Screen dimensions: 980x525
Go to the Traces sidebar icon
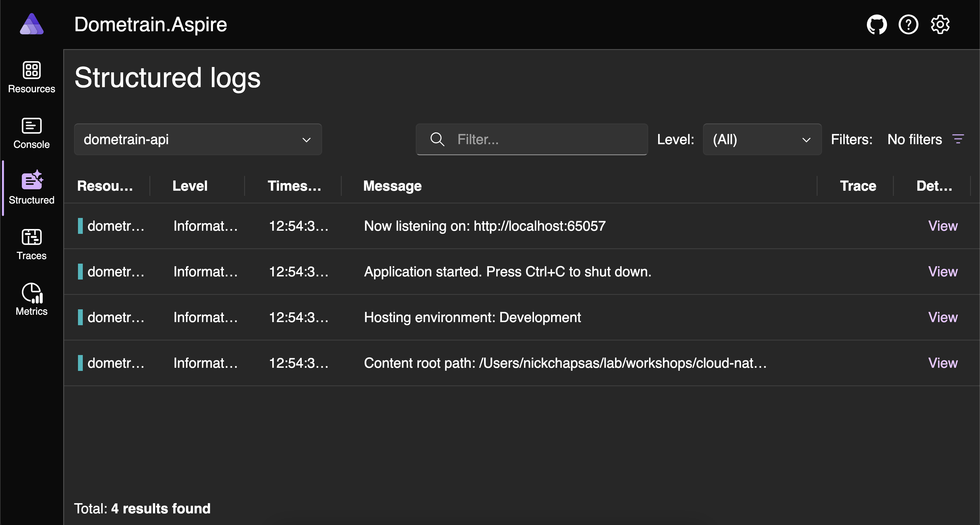(x=31, y=237)
